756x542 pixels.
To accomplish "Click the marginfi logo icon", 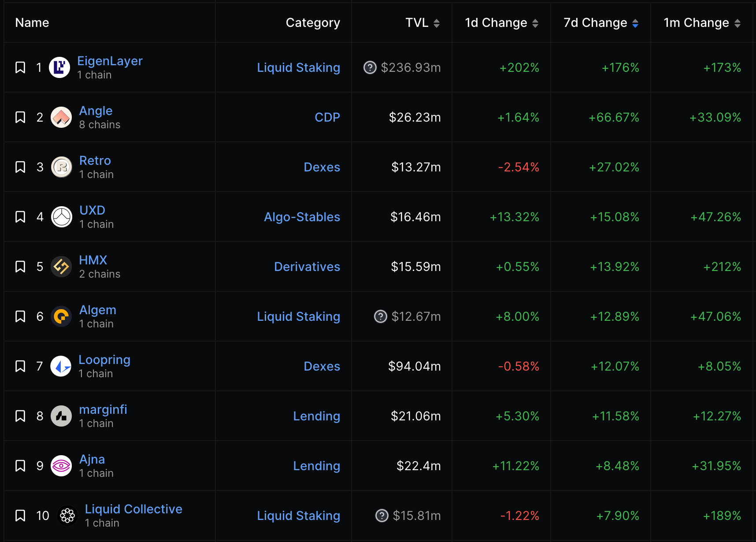I will click(x=61, y=416).
